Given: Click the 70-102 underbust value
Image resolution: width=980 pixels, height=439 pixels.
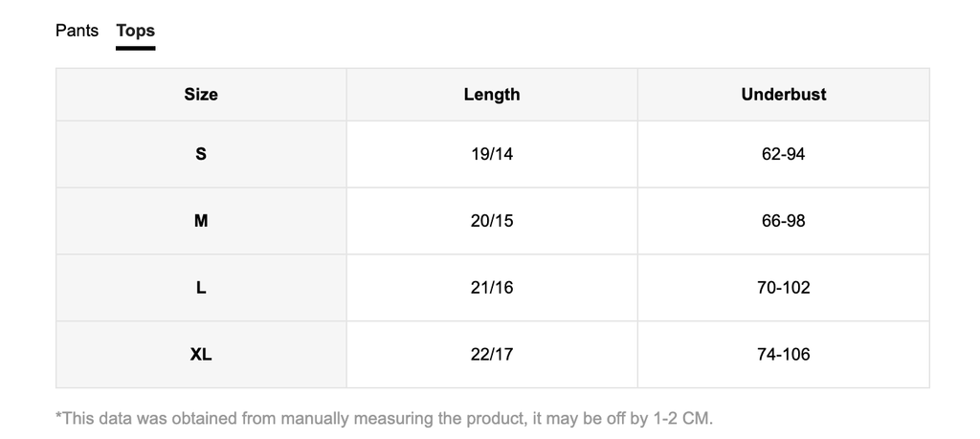Looking at the screenshot, I should click(783, 288).
